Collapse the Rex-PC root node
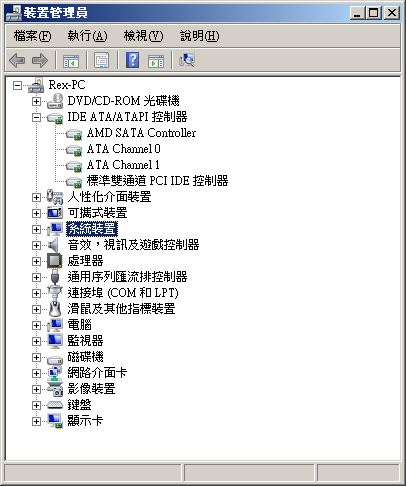Viewport: 406px width, 486px height. pyautogui.click(x=17, y=86)
